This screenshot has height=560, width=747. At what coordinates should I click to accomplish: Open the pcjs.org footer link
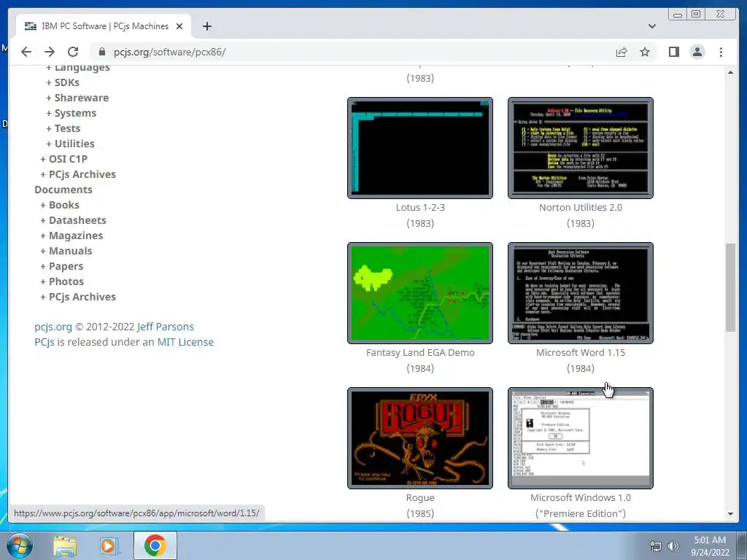coord(53,327)
